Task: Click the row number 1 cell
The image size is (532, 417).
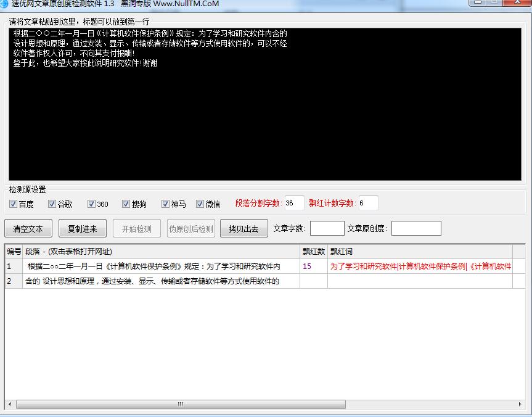Action: pos(14,266)
